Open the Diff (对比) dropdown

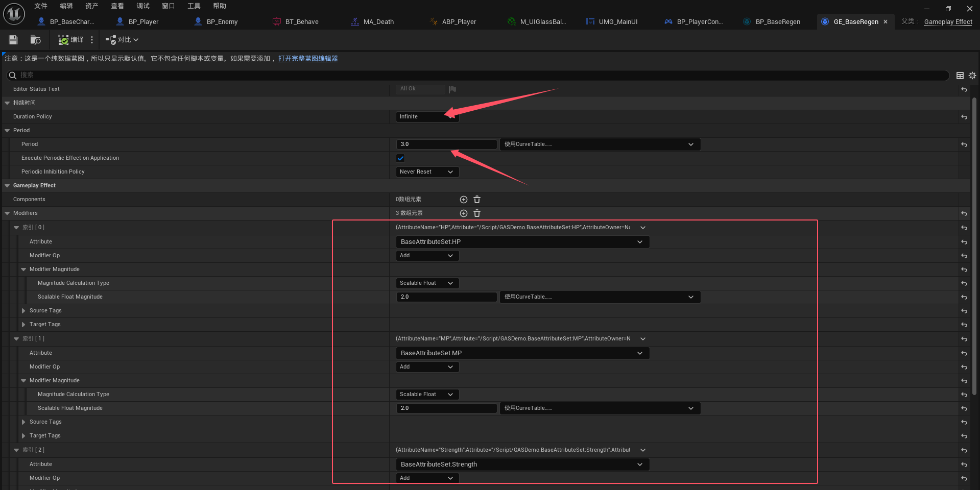point(122,40)
